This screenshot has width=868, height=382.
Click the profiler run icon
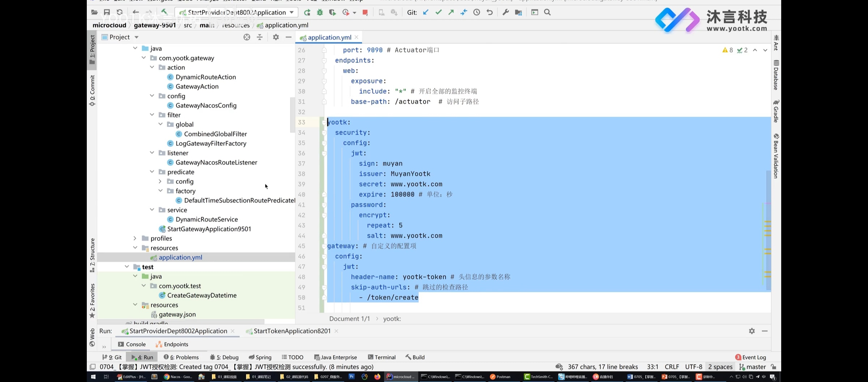(345, 12)
